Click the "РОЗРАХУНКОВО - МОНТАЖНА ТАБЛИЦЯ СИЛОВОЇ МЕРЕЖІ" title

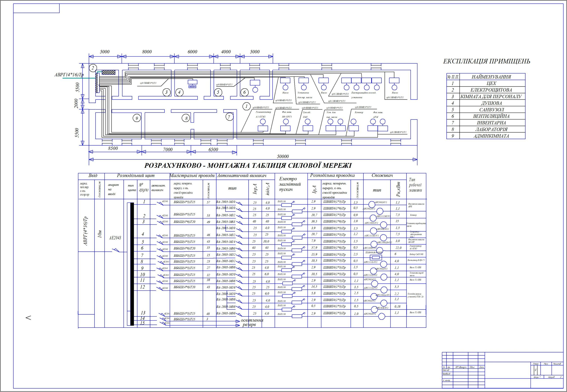[x=248, y=165]
